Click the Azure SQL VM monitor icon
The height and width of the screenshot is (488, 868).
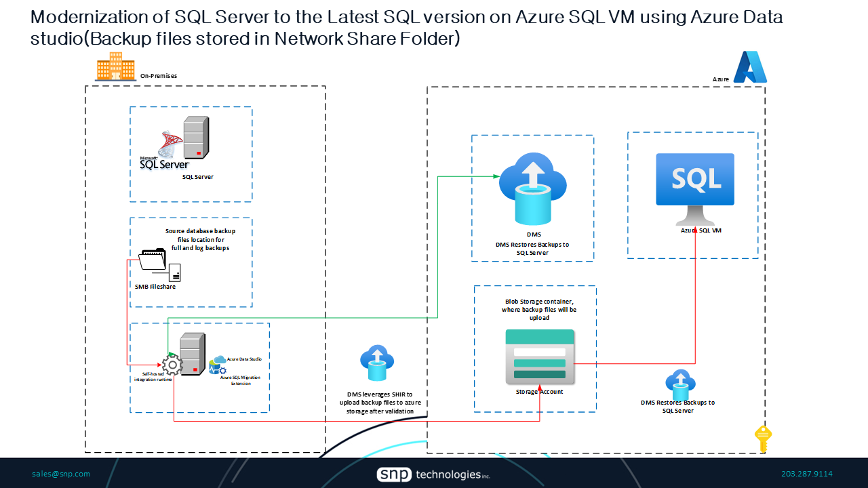[695, 190]
